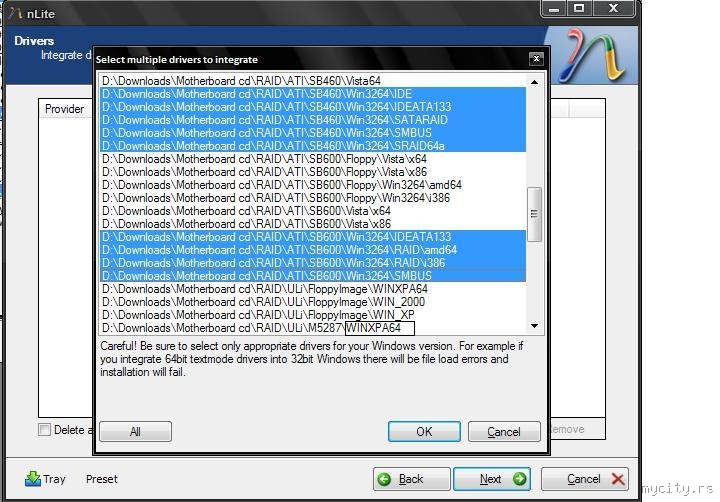Click the Tray icon with green arrow
The width and height of the screenshot is (720, 502).
[33, 479]
